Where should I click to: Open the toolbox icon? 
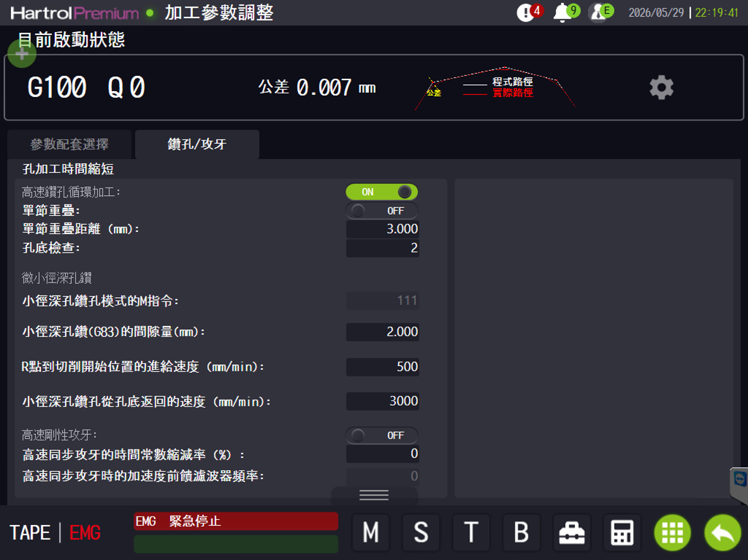(x=572, y=532)
